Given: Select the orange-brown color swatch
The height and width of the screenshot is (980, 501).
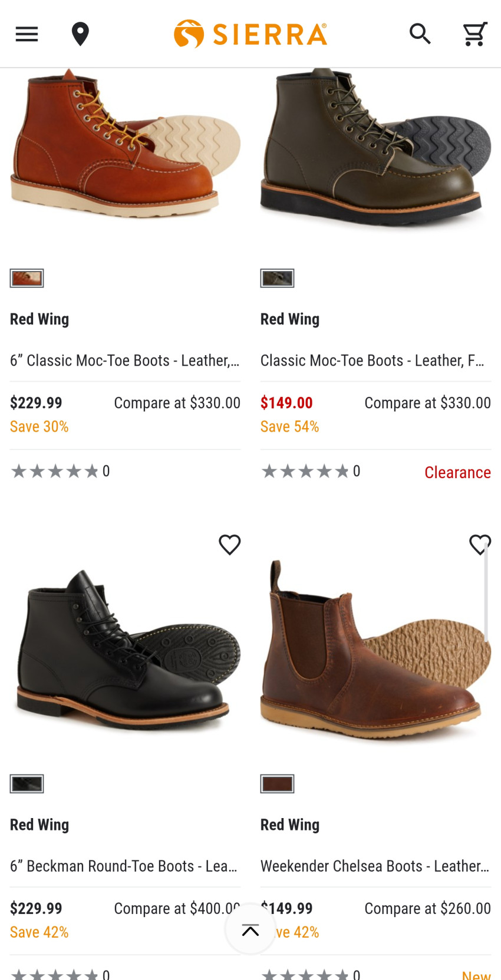Looking at the screenshot, I should click(x=27, y=278).
